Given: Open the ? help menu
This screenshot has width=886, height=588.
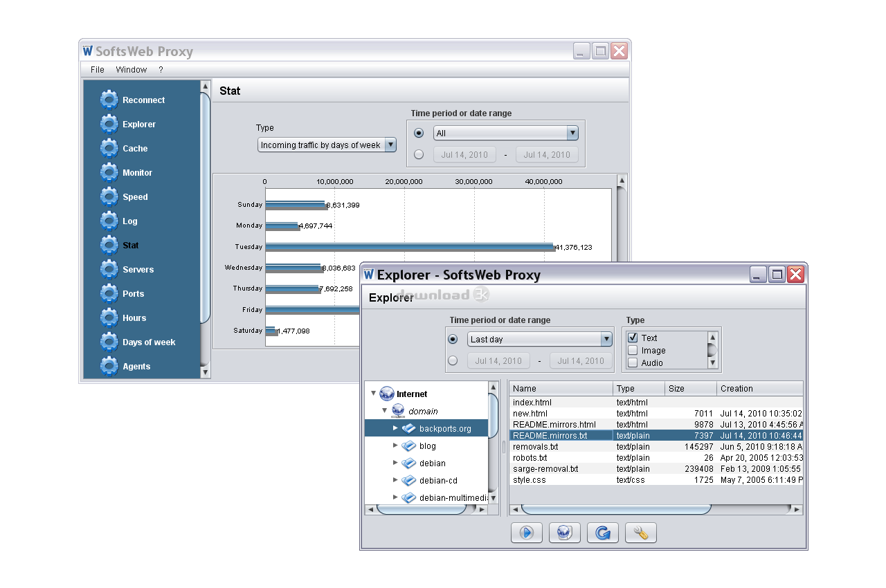Looking at the screenshot, I should [x=161, y=69].
